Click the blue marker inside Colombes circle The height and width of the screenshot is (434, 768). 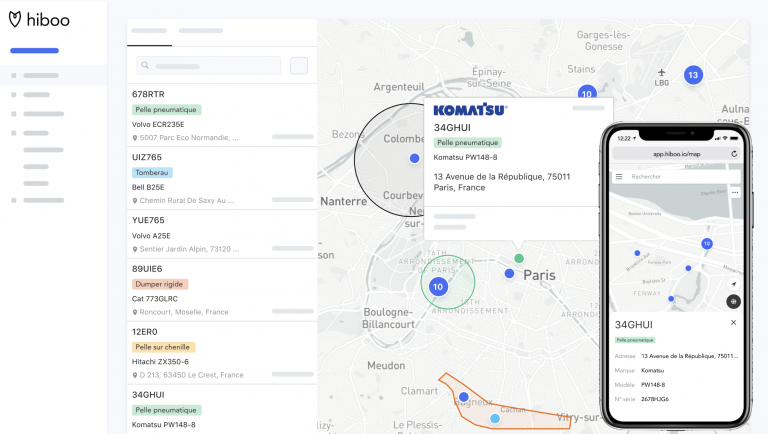click(x=414, y=158)
